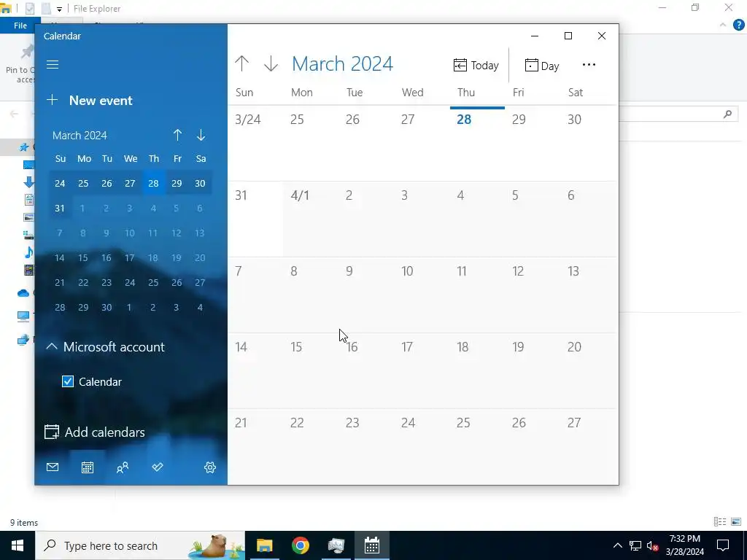Click the Thu column header
This screenshot has width=747, height=560.
(x=466, y=93)
